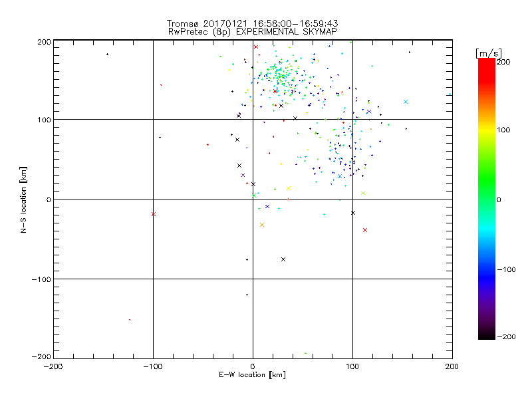Click N-S axis tick label '200'

[x=44, y=42]
